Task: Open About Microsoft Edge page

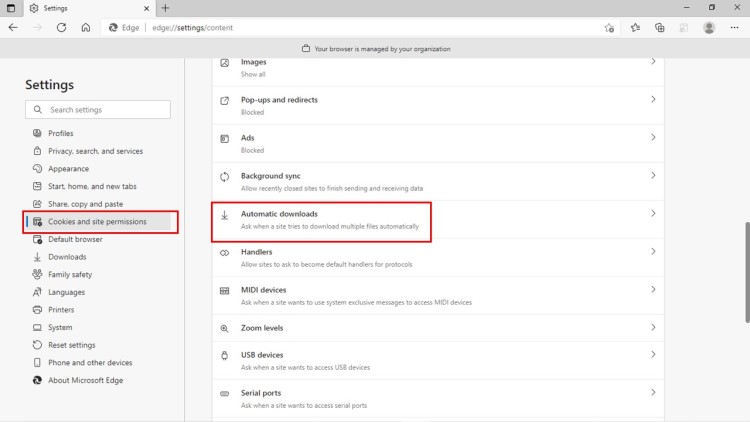Action: point(87,381)
